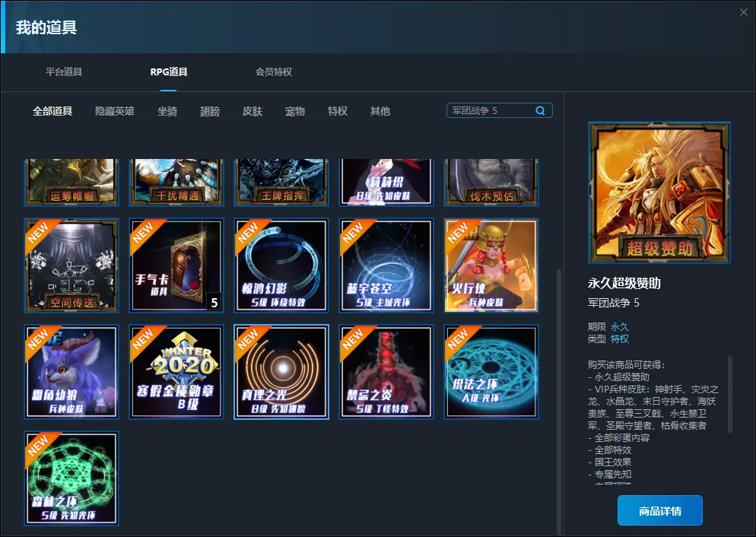Select the 寒假金质勋章 B级 item
The width and height of the screenshot is (756, 537).
coord(176,372)
